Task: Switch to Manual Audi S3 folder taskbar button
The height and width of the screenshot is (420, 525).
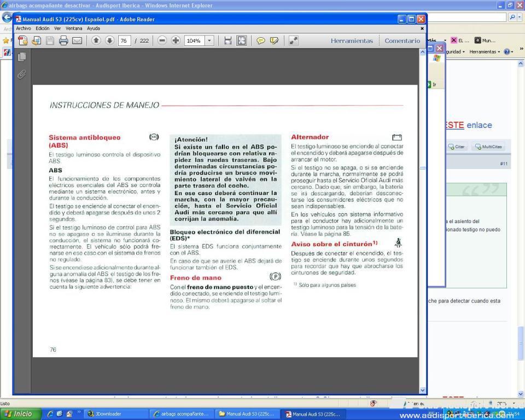Action: point(247,414)
